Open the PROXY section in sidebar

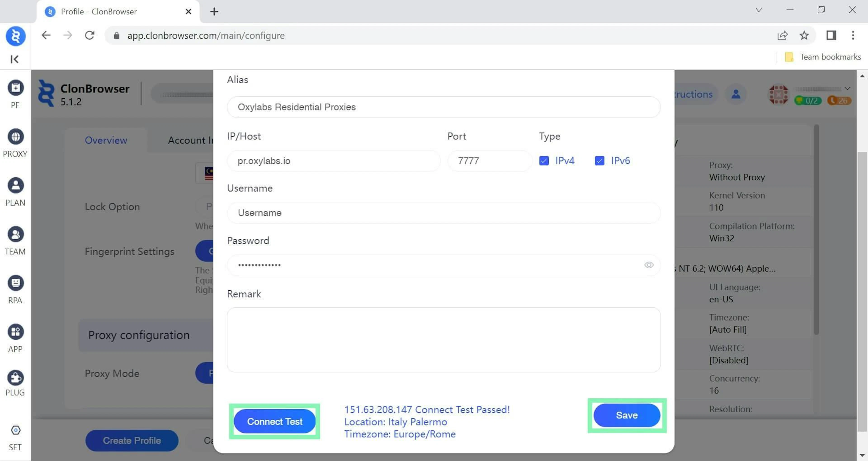click(16, 137)
